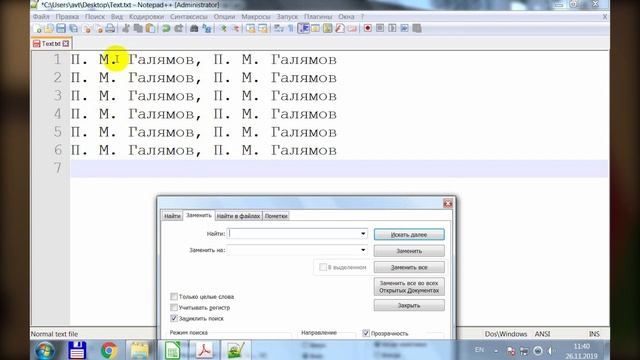640x360 pixels.
Task: Click the Print toolbar icon
Action: [x=110, y=29]
